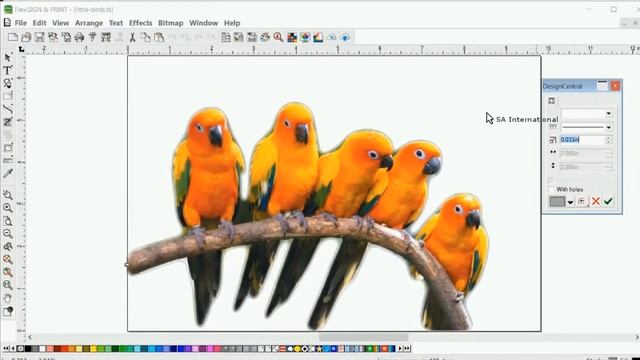Screen dimensions: 640x360
Task: Click the Save icon in toolbar
Action: (x=39, y=37)
